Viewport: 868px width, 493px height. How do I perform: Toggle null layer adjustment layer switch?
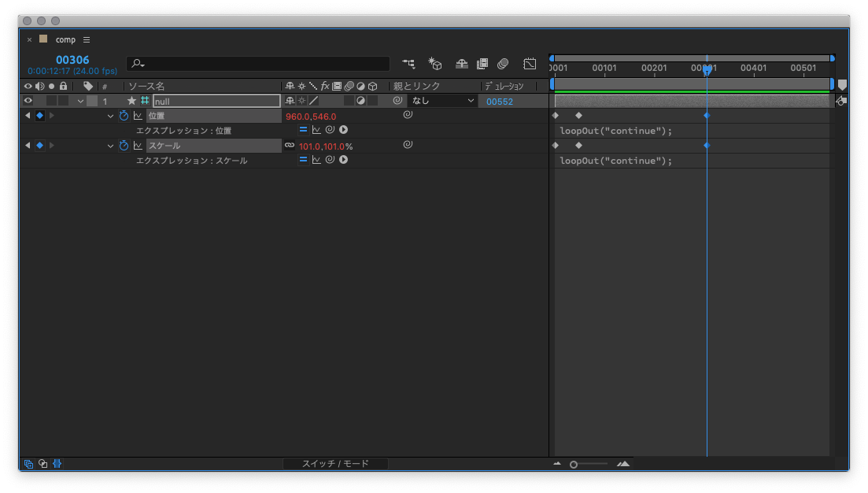(x=361, y=101)
